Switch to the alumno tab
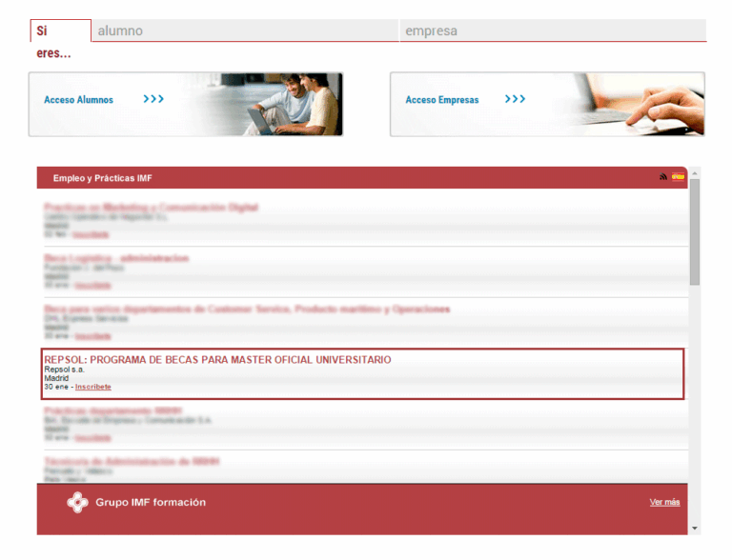Viewport: 732px width, 560px height. tap(245, 30)
